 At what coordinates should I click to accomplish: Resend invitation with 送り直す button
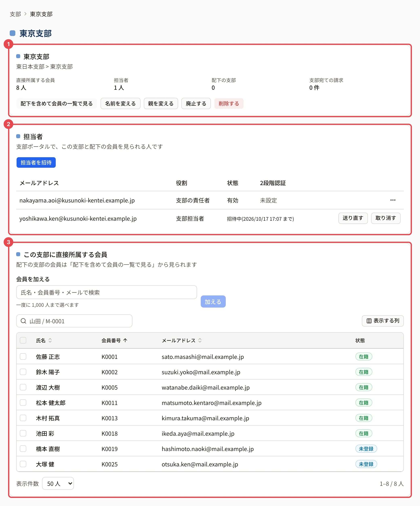coord(353,218)
